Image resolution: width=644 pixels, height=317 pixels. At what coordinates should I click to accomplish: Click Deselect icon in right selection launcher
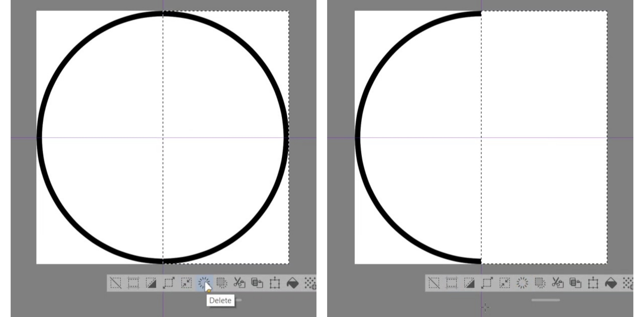tap(434, 283)
